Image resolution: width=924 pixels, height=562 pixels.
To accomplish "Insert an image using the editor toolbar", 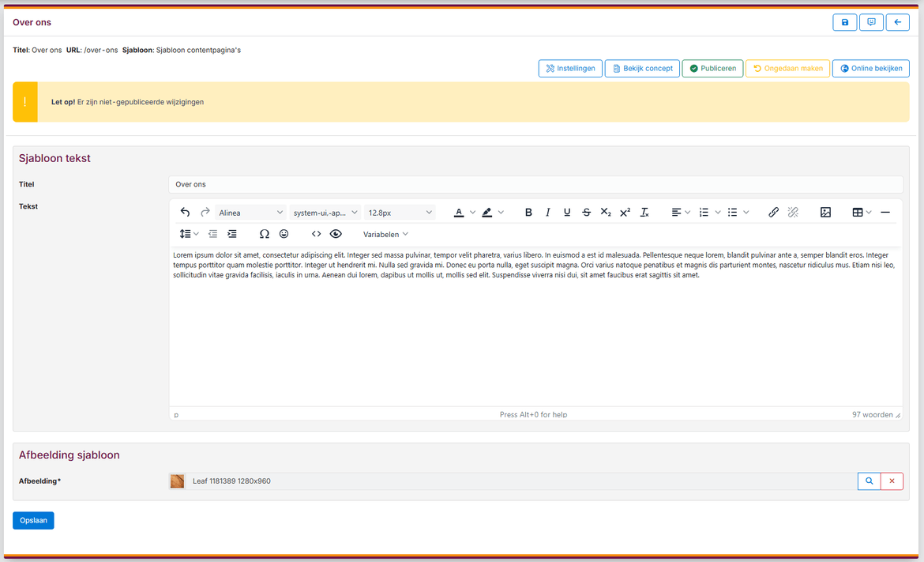I will [825, 213].
